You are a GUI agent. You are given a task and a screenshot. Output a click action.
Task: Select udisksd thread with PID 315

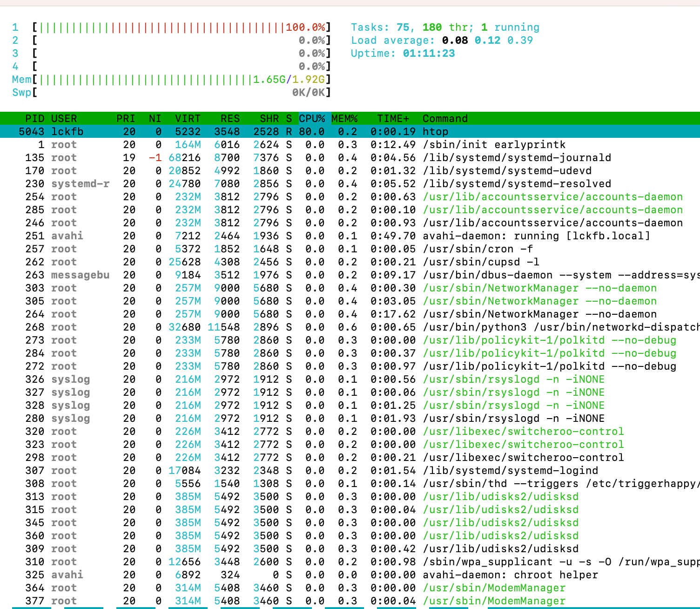(350, 510)
